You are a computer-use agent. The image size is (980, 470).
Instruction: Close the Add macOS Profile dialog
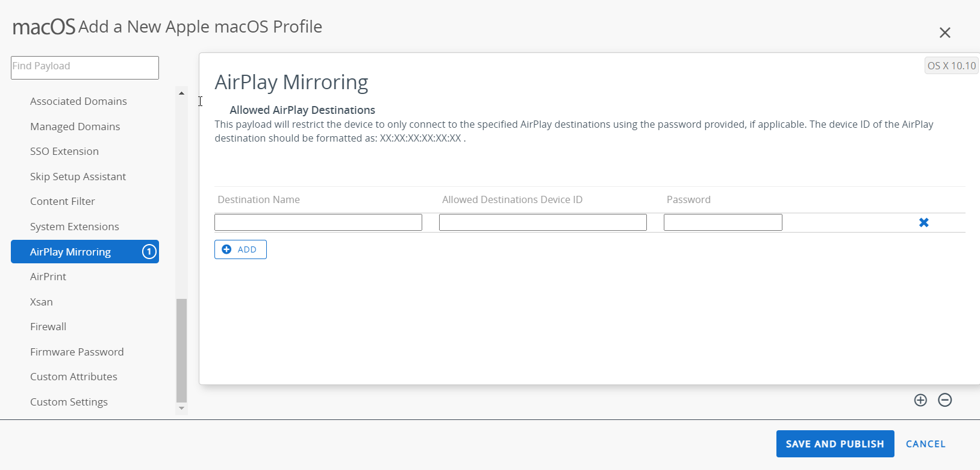[944, 33]
